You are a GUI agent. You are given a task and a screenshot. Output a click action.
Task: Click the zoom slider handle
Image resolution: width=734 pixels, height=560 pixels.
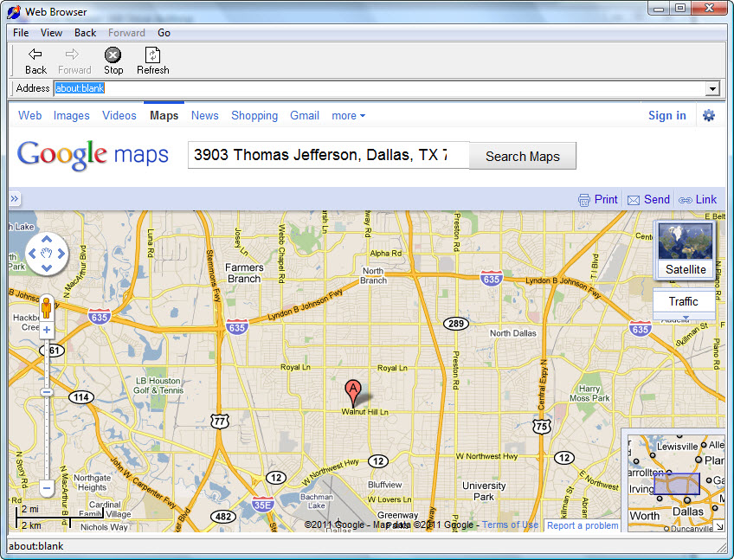(x=47, y=392)
